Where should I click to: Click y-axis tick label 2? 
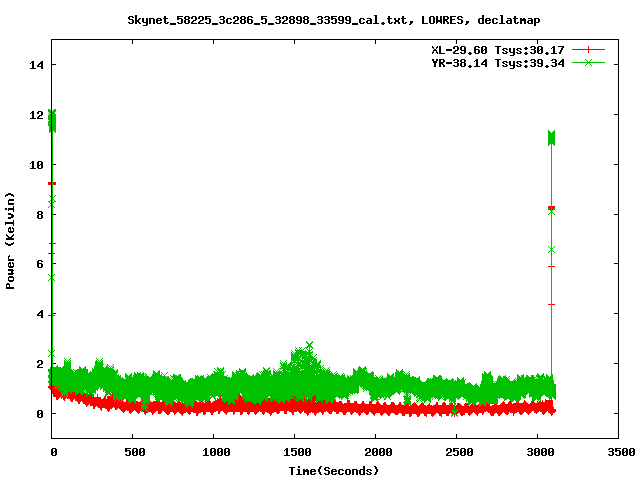40,364
